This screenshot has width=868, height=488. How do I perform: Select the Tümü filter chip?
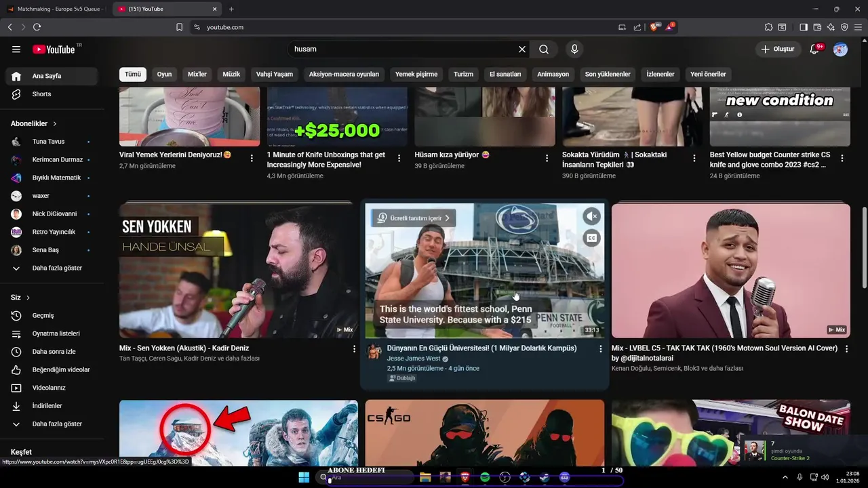[x=133, y=75]
